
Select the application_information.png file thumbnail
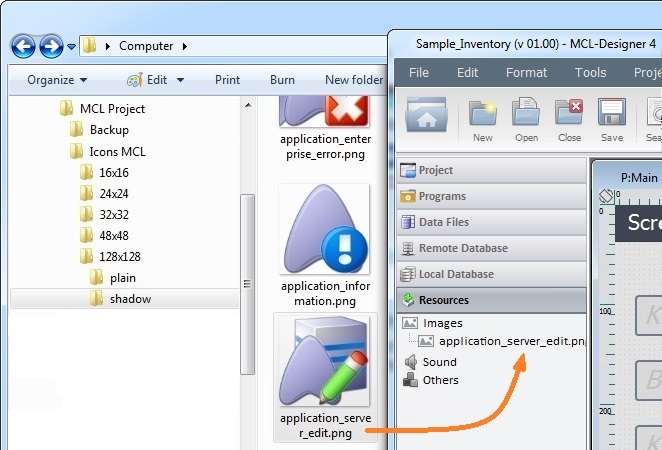point(325,245)
